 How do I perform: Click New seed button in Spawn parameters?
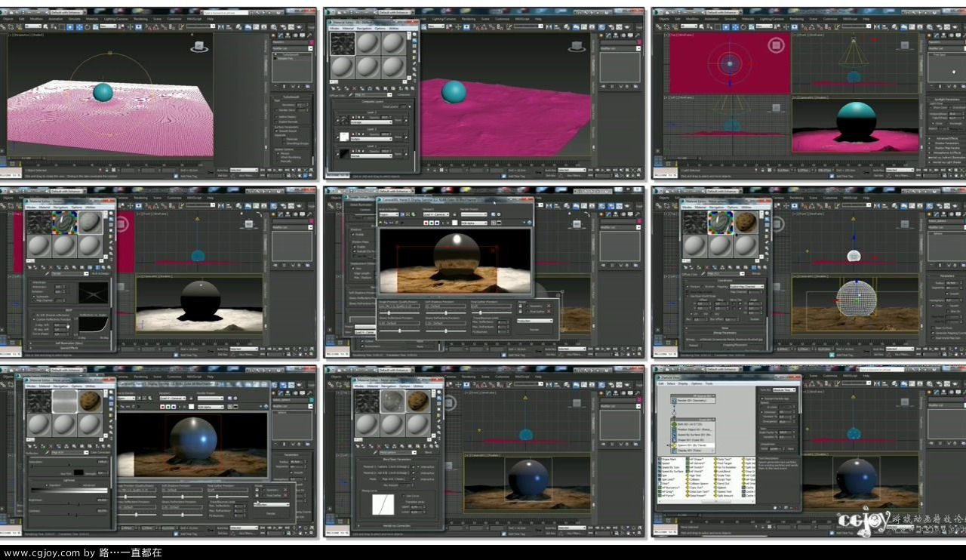[791, 448]
